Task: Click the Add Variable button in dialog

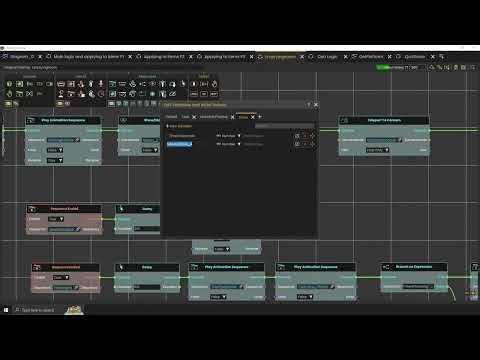Action: tap(179, 126)
